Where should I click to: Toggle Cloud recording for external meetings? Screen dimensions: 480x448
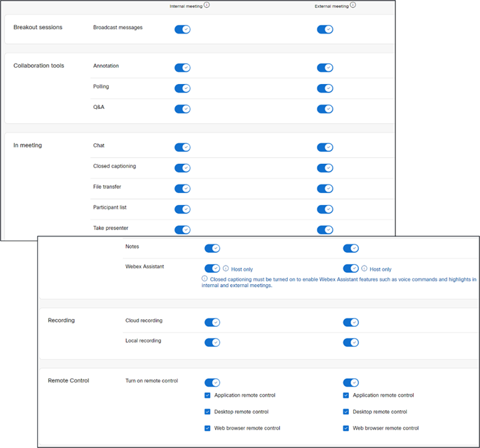tap(350, 322)
